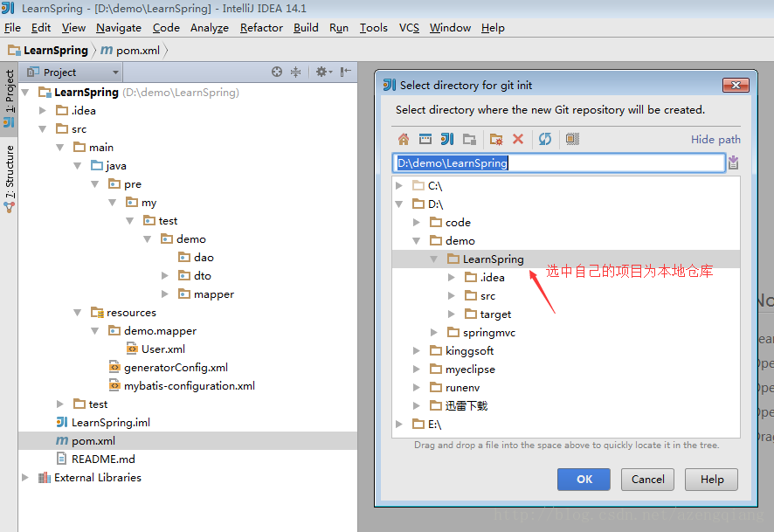Select demo.mapper folder in project tree
The width and height of the screenshot is (774, 532).
click(160, 331)
